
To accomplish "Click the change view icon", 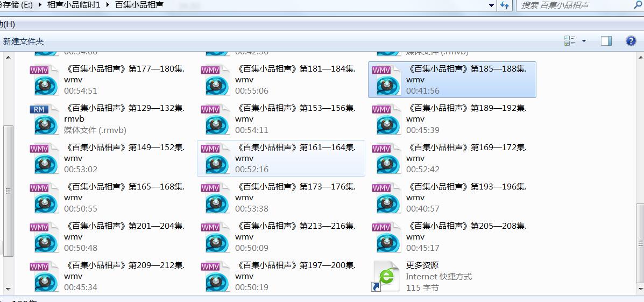I will (x=570, y=41).
